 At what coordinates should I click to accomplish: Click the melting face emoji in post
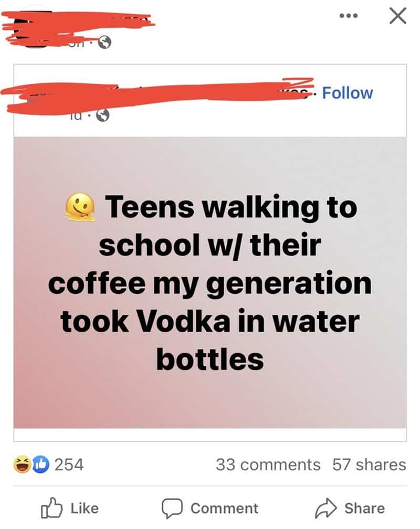80,207
